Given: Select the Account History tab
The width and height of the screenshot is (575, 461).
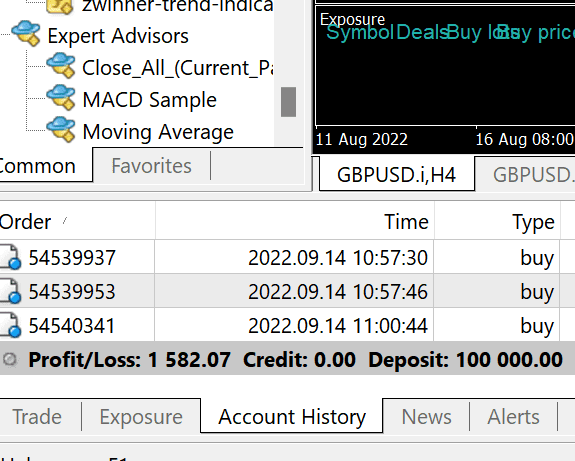Looking at the screenshot, I should point(292,417).
